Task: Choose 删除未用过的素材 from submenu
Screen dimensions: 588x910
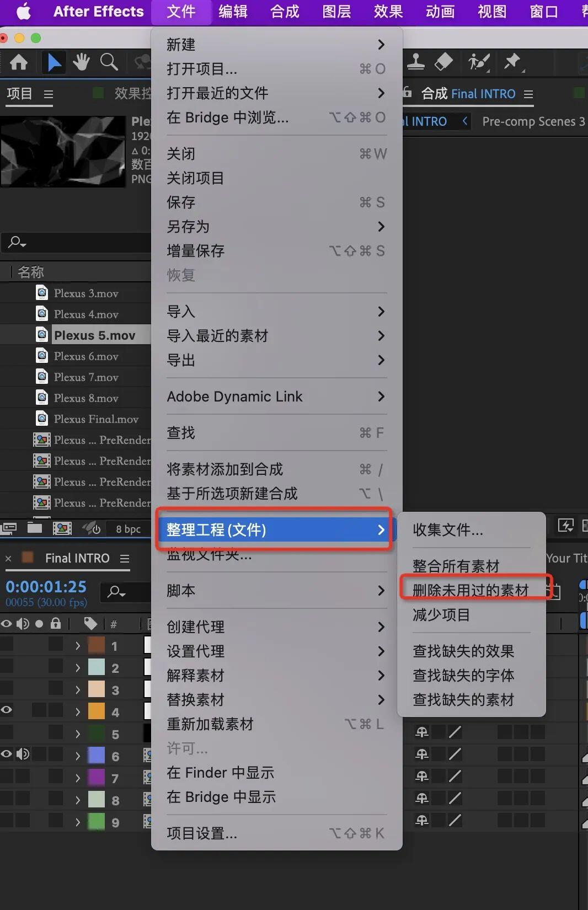Action: 472,590
